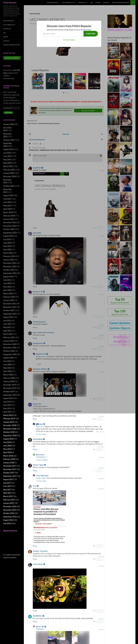The height and width of the screenshot is (644, 138).
Task: Open FAQ in top navigation
Action: (x=91, y=2)
